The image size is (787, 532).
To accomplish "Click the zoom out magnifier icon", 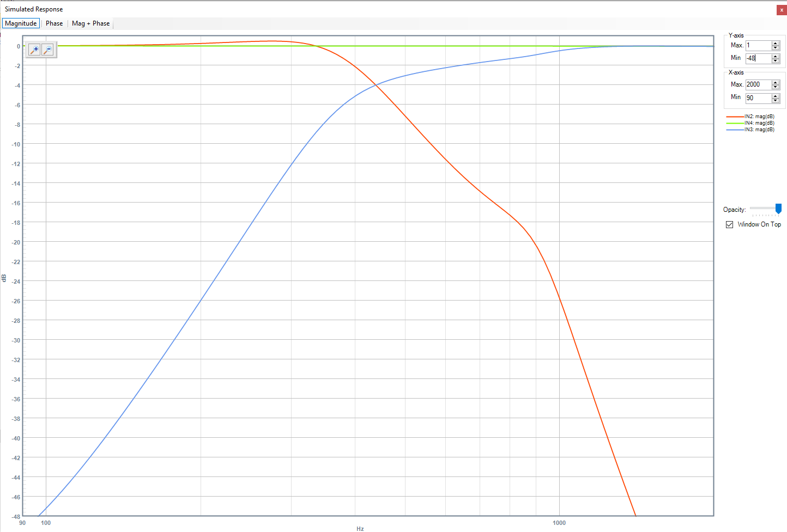I will [48, 50].
